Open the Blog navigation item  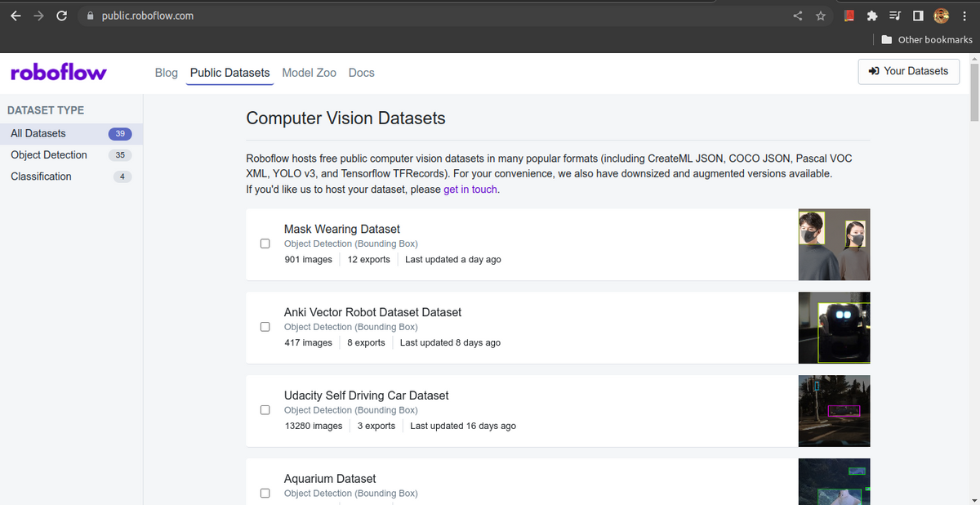tap(166, 72)
